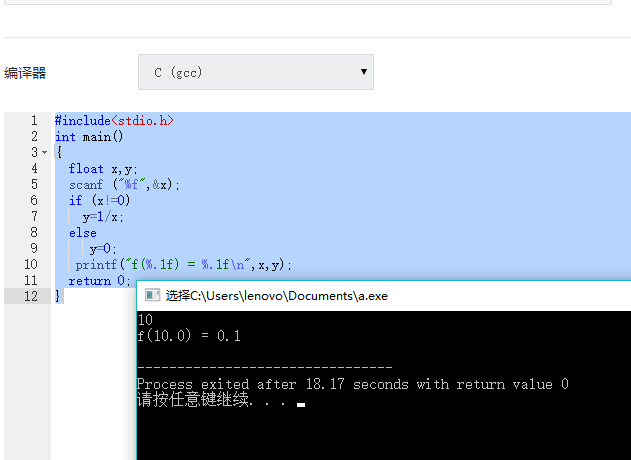Click the console output f(10.0) = 0.1
Image resolution: width=631 pixels, height=460 pixels.
189,336
